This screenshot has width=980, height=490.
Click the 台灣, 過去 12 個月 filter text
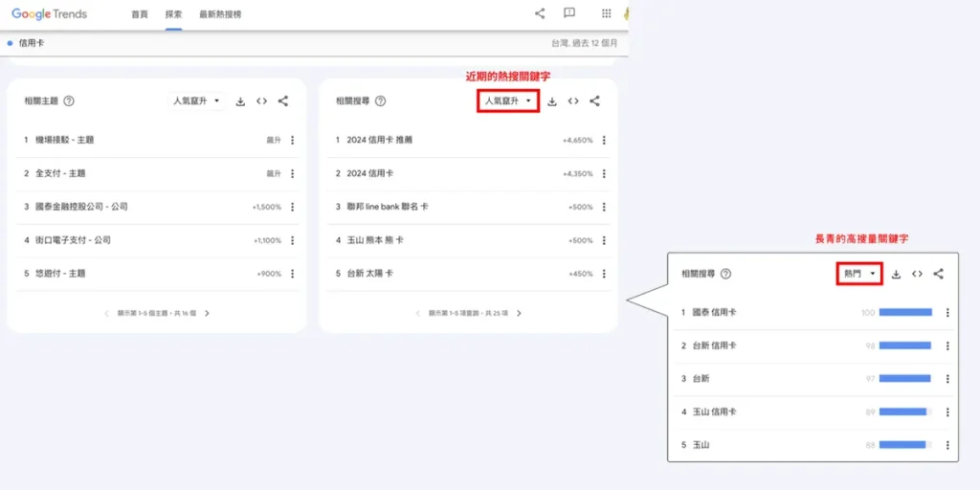point(585,43)
